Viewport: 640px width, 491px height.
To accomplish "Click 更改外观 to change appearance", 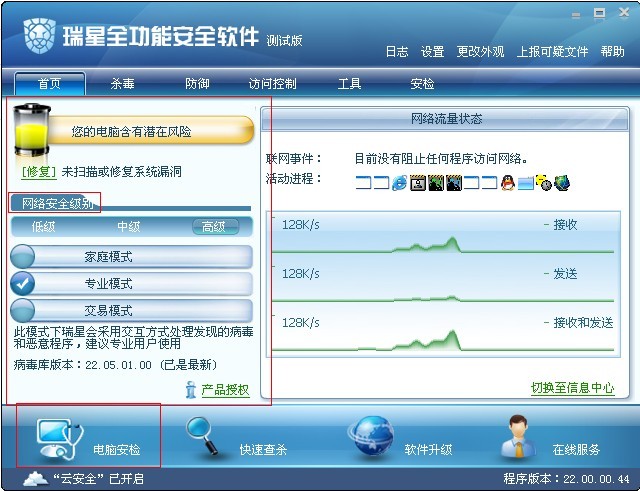I will pos(480,51).
